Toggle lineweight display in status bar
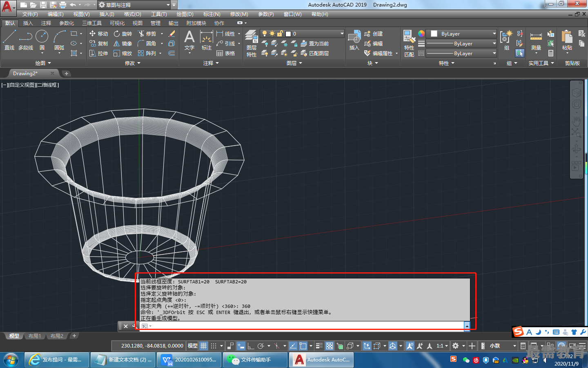This screenshot has height=368, width=588. [x=319, y=346]
